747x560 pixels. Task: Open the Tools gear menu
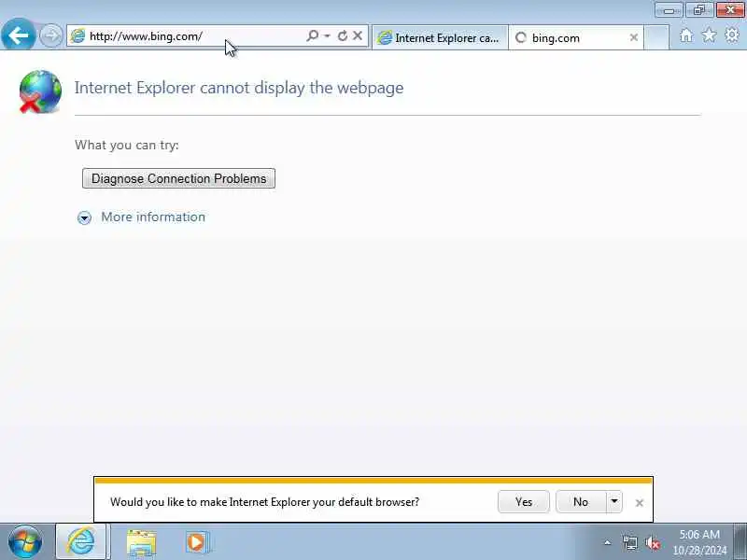click(x=732, y=35)
